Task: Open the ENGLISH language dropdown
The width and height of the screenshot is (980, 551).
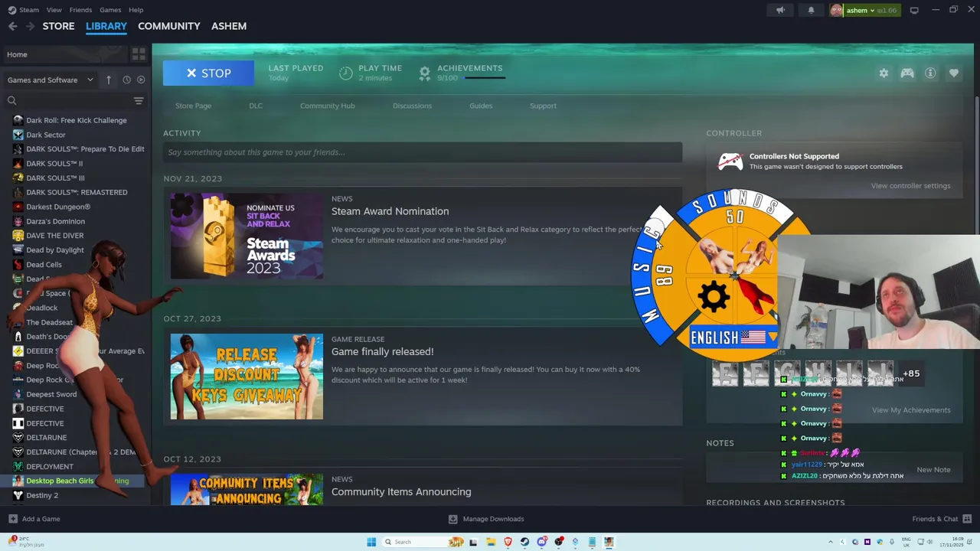Action: 733,337
